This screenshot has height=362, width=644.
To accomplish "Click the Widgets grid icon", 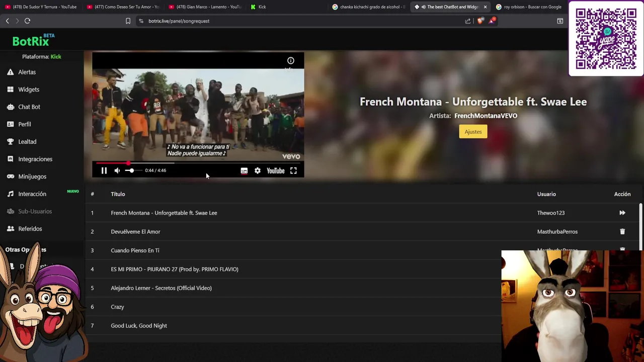I will pyautogui.click(x=10, y=89).
